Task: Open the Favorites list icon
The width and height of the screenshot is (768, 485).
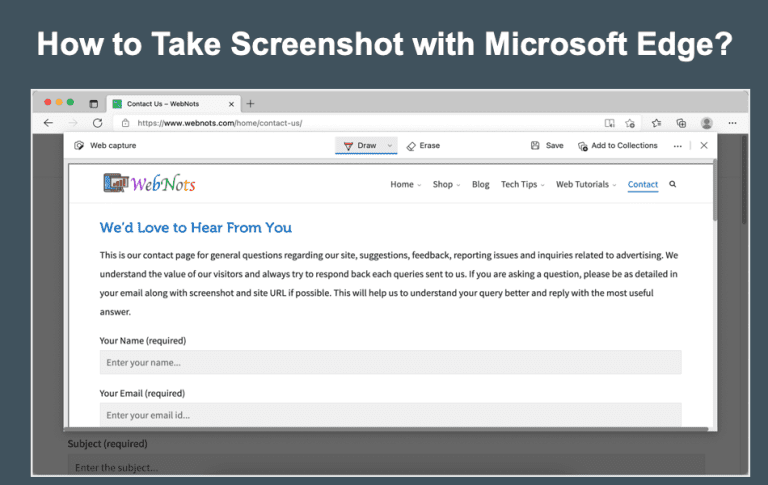Action: [x=656, y=123]
